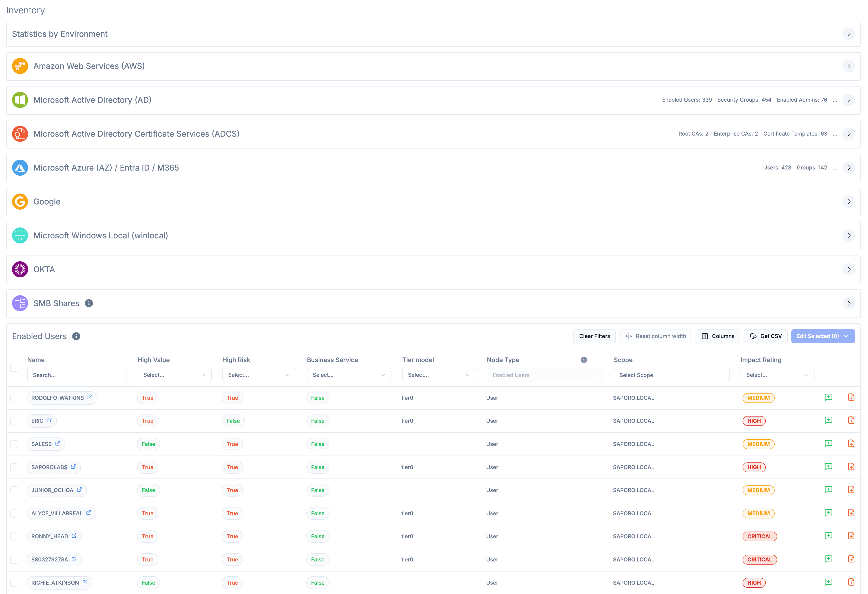Open external link icon for ERIC
This screenshot has height=594, width=868.
click(49, 421)
